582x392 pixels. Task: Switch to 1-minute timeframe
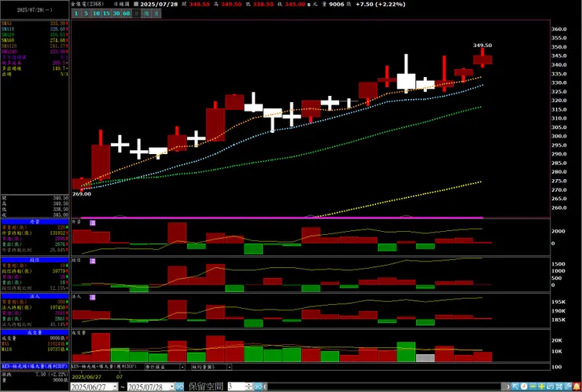[76, 13]
